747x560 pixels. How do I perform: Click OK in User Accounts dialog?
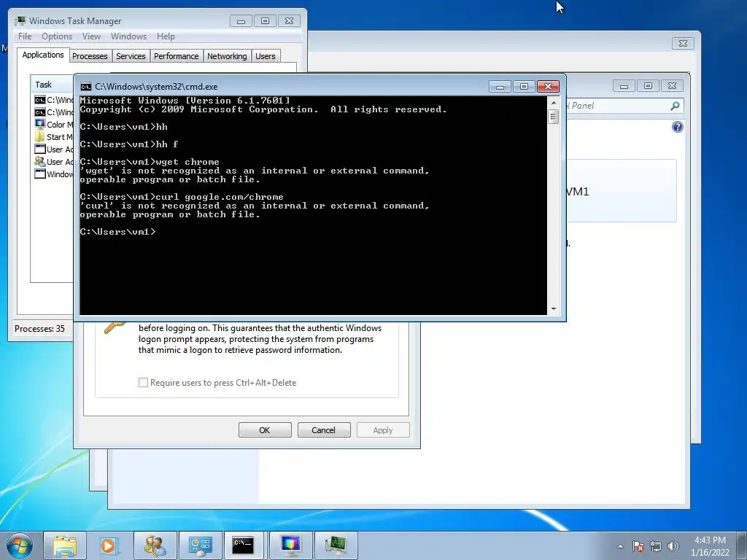point(265,430)
